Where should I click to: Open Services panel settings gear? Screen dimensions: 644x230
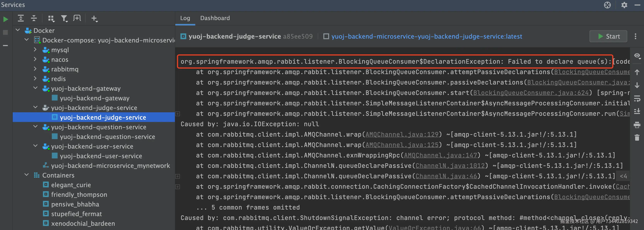[x=624, y=5]
